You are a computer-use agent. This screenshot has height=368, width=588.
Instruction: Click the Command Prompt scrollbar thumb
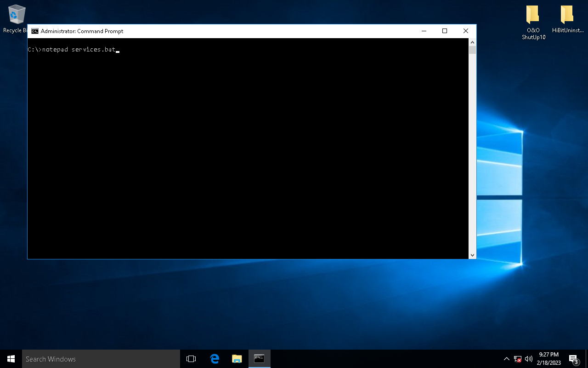(x=472, y=50)
